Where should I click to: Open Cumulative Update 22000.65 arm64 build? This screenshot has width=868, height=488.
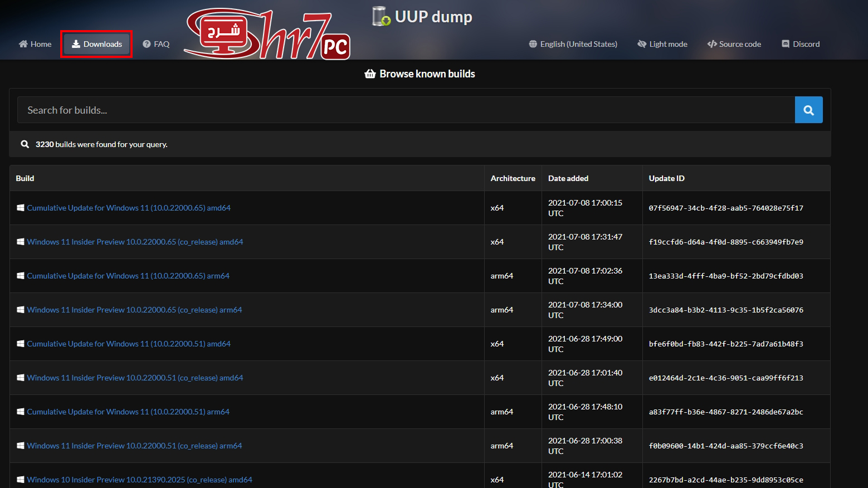[128, 276]
